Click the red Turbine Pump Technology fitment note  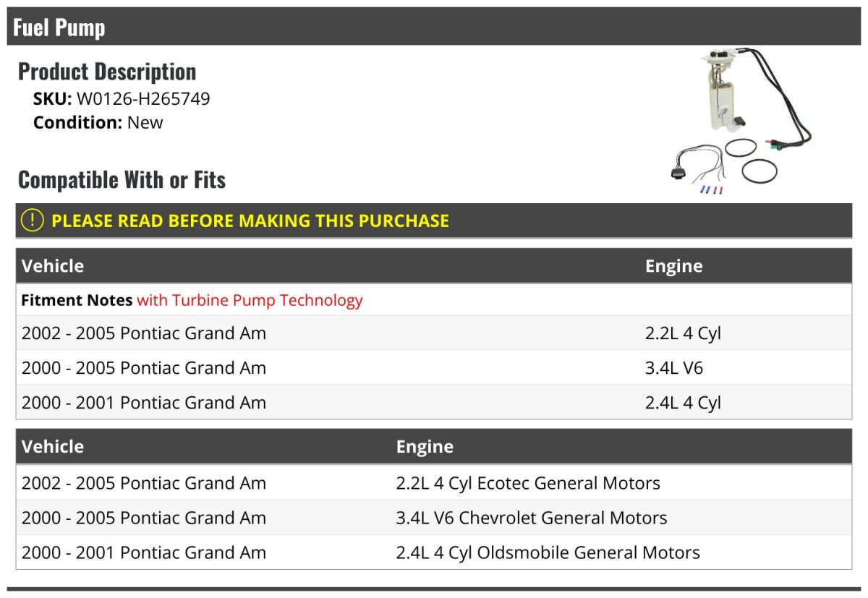[250, 300]
